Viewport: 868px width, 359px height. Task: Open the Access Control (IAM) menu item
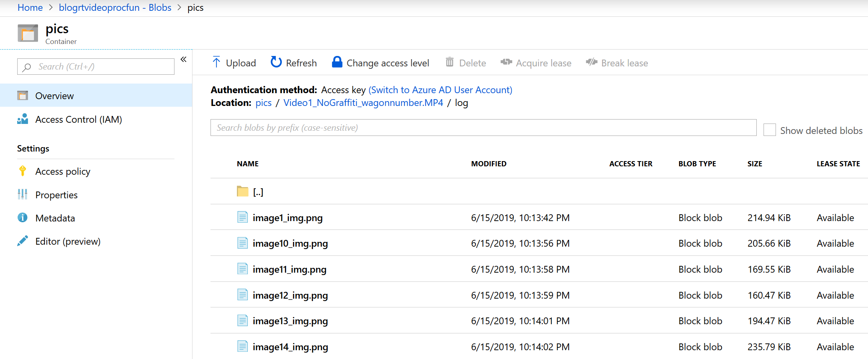tap(78, 120)
